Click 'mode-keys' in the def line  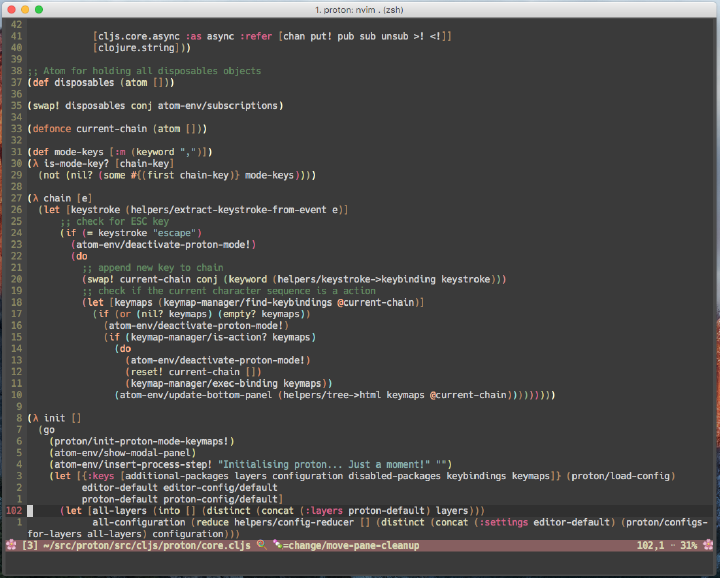click(x=79, y=152)
